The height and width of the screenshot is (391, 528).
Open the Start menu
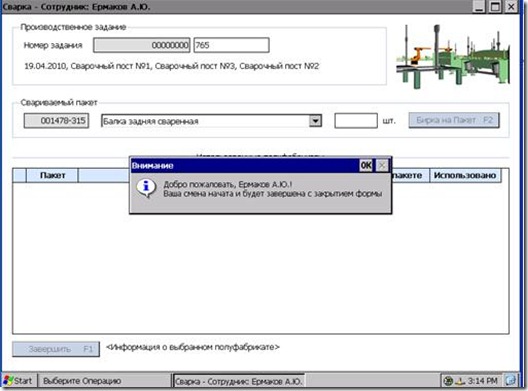[x=18, y=381]
